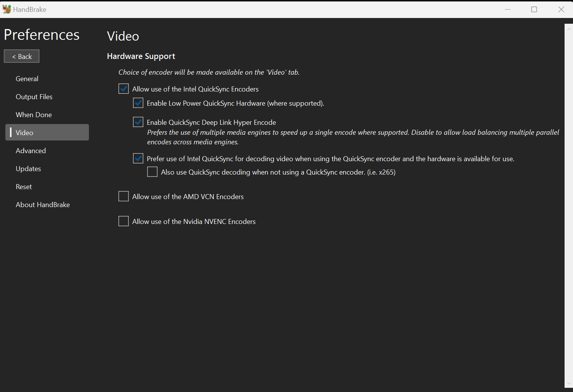Screen dimensions: 573x392
Task: Toggle Prefer Intel QuickSync for decoding checkbox
Action: point(138,158)
